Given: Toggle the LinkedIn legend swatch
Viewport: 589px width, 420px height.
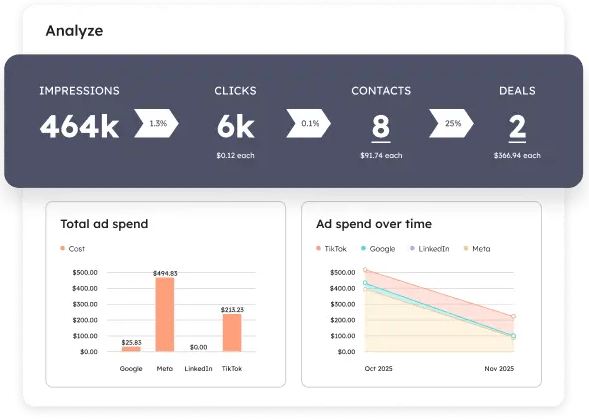Looking at the screenshot, I should [x=412, y=248].
